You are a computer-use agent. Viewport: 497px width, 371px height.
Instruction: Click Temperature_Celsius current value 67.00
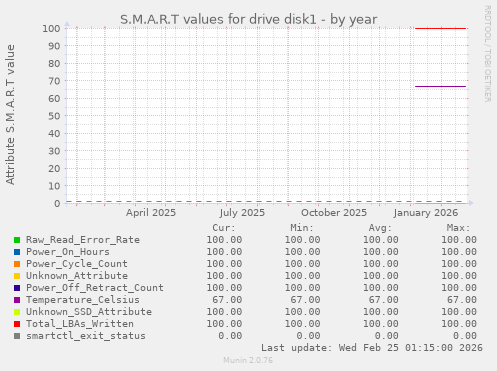coord(227,300)
